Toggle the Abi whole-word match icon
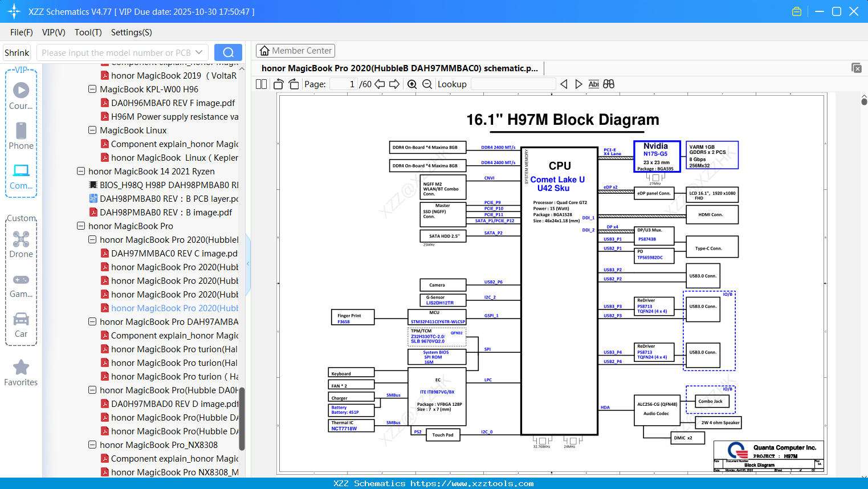The width and height of the screenshot is (868, 489). coord(593,84)
